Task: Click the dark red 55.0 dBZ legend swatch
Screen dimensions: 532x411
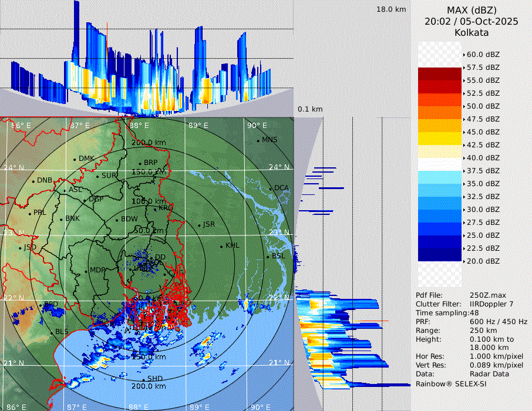Action: 440,74
